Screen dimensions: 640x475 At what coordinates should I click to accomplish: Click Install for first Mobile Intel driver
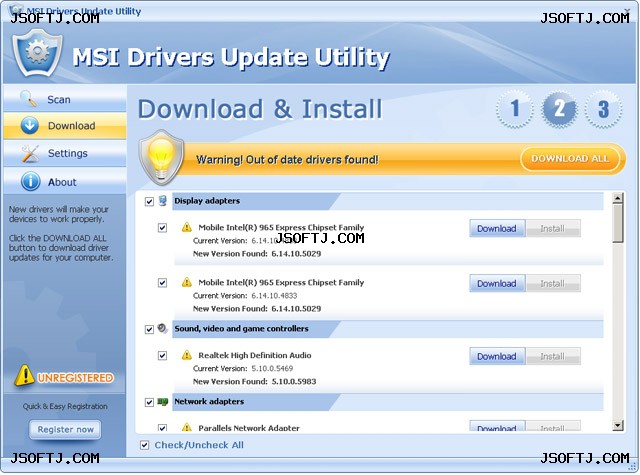tap(553, 228)
